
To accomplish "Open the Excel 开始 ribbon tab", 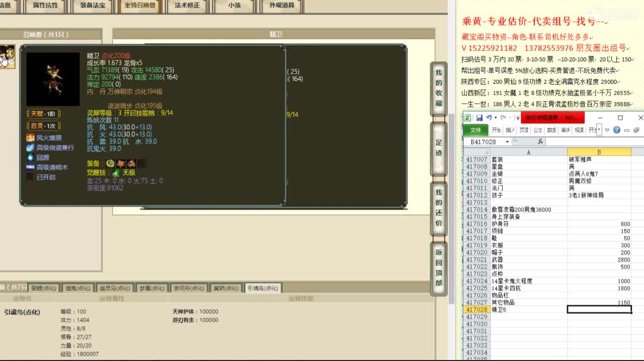I will pyautogui.click(x=496, y=130).
